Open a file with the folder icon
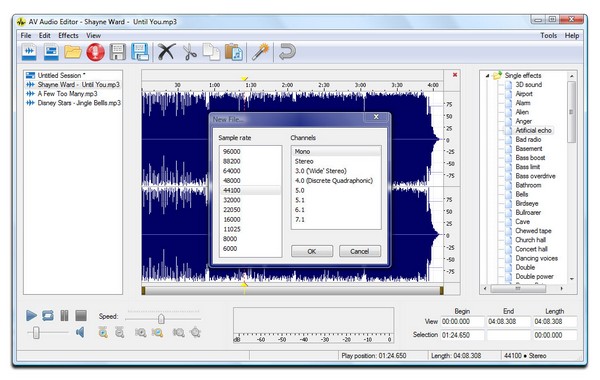 coord(73,52)
